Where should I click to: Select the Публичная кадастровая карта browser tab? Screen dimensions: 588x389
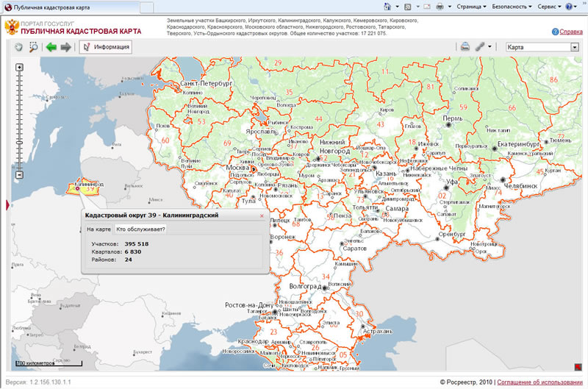pyautogui.click(x=71, y=7)
